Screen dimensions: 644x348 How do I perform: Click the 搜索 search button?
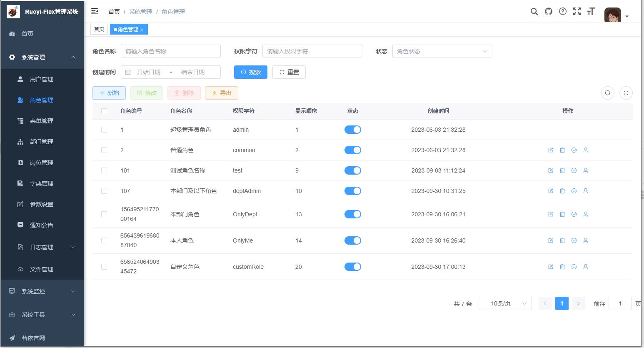pos(250,72)
